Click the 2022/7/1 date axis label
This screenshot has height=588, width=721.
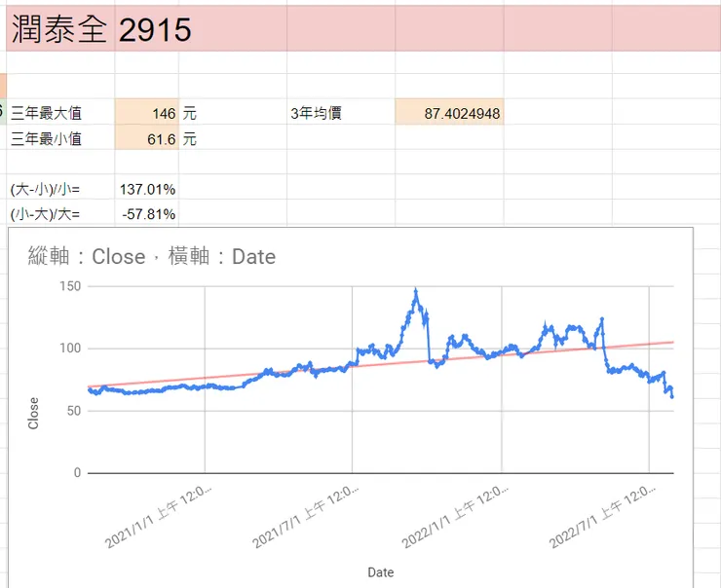602,516
